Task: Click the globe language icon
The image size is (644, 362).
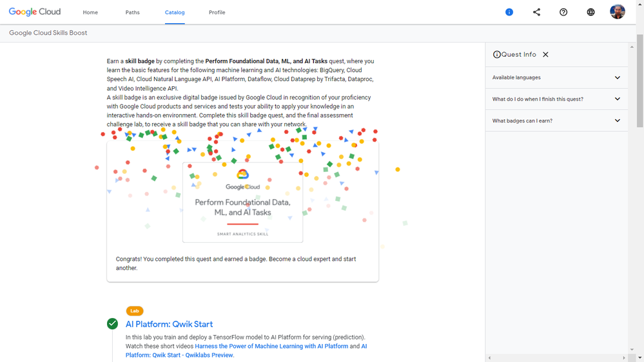Action: click(590, 12)
